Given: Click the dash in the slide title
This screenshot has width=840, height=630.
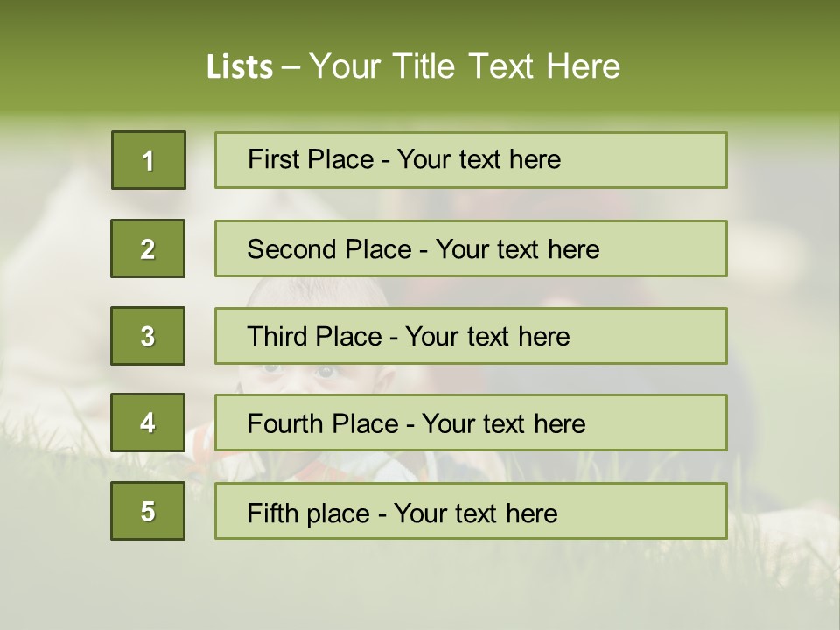Looking at the screenshot, I should coord(290,68).
